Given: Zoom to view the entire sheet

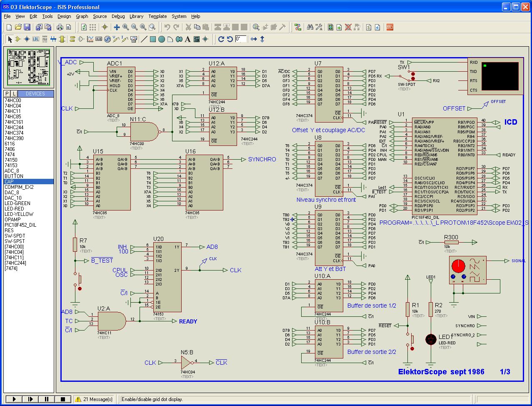Looking at the screenshot, I should pyautogui.click(x=143, y=27).
